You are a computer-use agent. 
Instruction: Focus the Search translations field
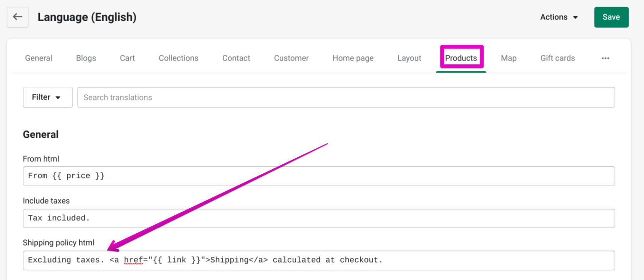pos(346,97)
